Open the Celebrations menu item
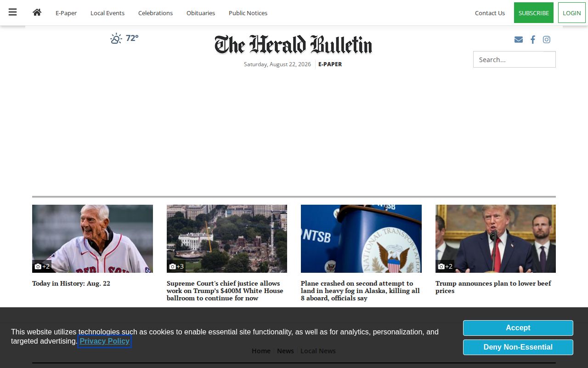This screenshot has width=588, height=368. coord(155,13)
